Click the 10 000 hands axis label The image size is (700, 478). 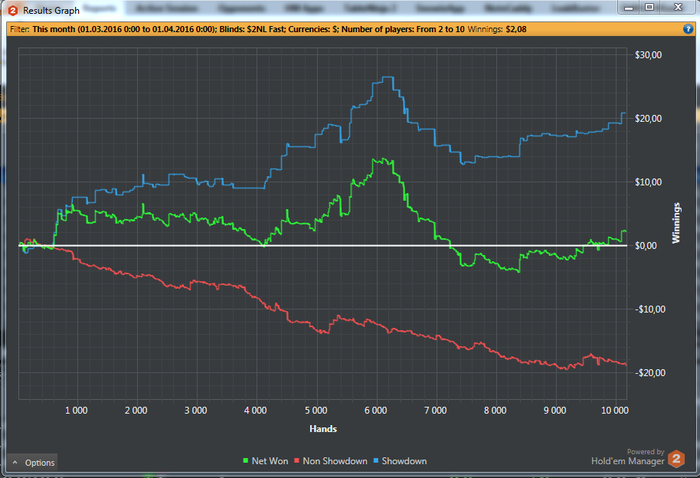615,411
